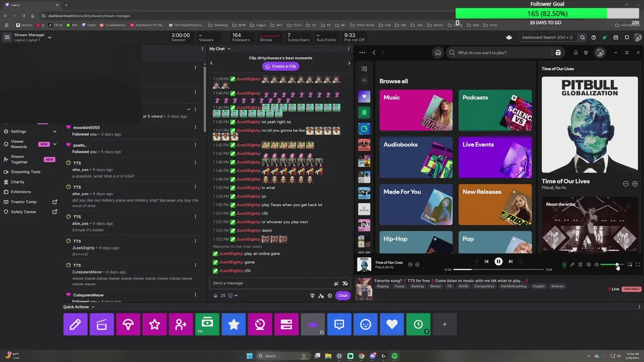The image size is (644, 362).
Task: Open the Spotify queue
Action: (580, 264)
